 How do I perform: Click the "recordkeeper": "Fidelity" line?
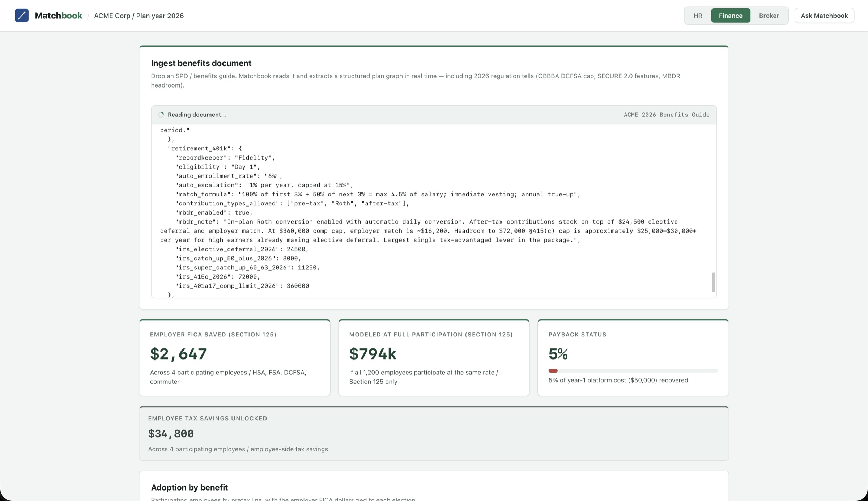[225, 158]
